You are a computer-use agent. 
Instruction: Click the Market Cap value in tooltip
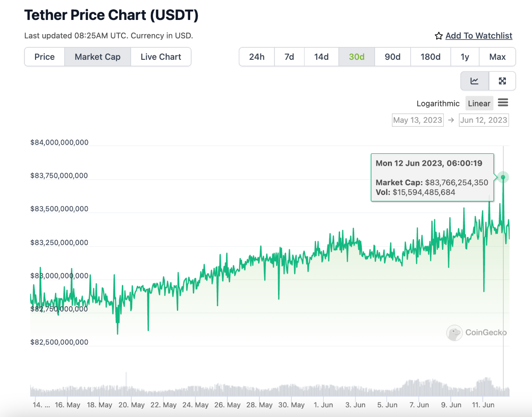pyautogui.click(x=456, y=183)
